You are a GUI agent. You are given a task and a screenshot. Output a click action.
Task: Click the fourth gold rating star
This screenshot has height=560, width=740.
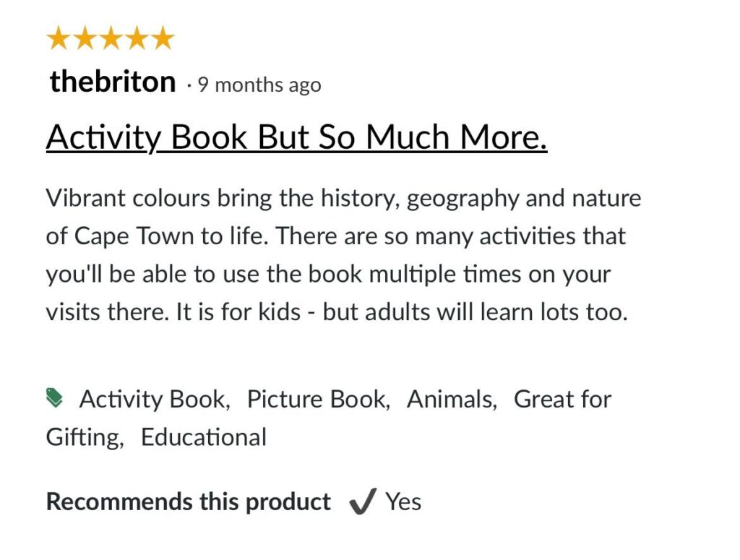[137, 39]
